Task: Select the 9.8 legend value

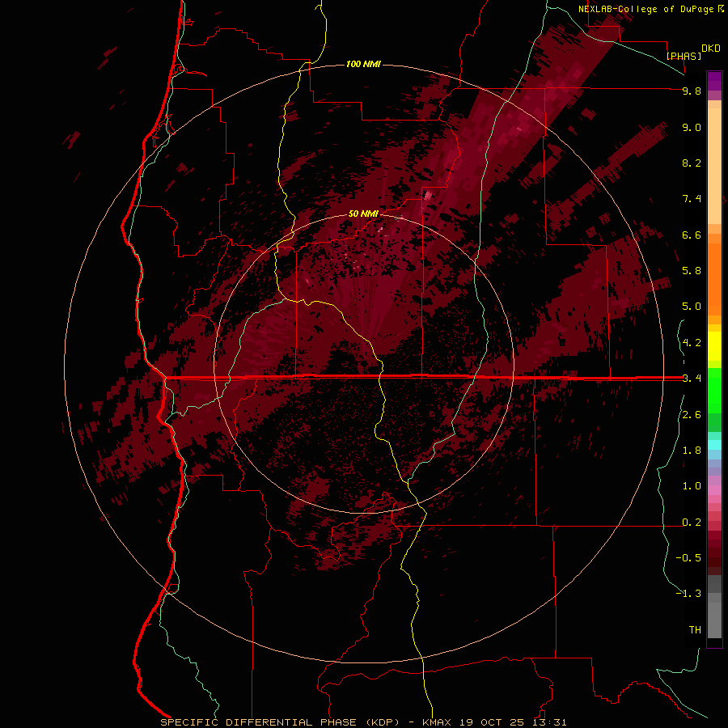Action: tap(692, 91)
